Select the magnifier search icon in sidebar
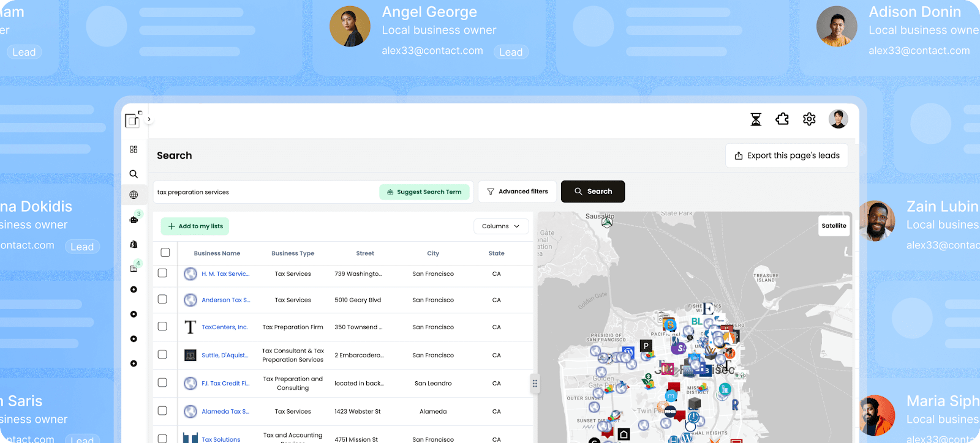The height and width of the screenshot is (443, 980). [x=134, y=174]
